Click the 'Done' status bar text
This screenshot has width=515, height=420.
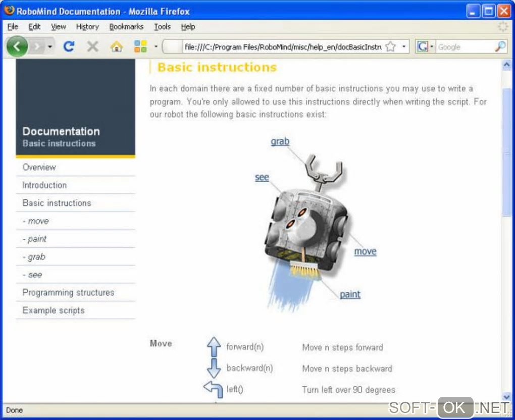15,410
